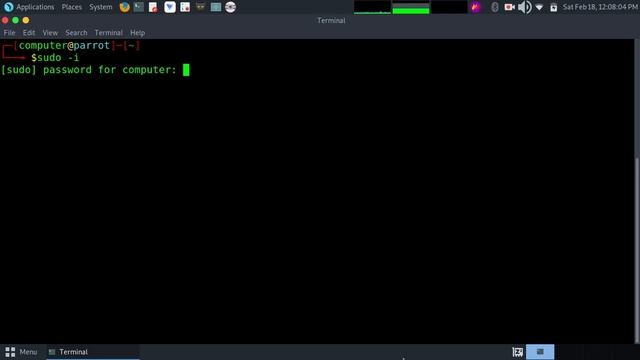Click the screen recorder camera tray icon
This screenshot has width=640, height=360.
[509, 7]
